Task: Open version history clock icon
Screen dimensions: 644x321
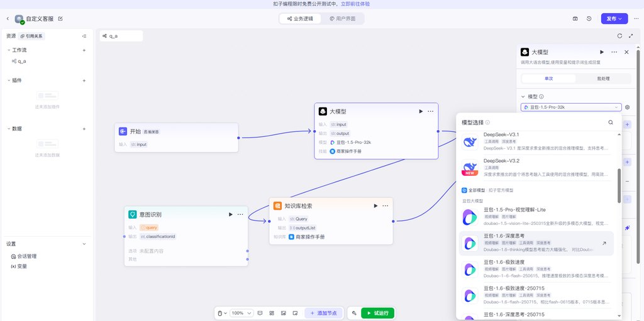Action: point(589,19)
